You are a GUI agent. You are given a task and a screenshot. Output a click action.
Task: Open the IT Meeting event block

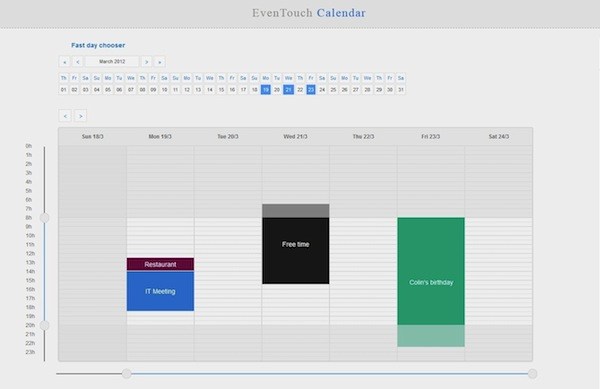[160, 291]
